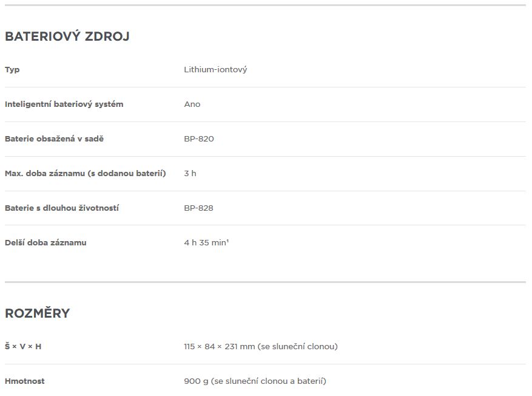Image resolution: width=532 pixels, height=396 pixels.
Task: Click the Baterie obsažená v sadě label
Action: (x=54, y=139)
